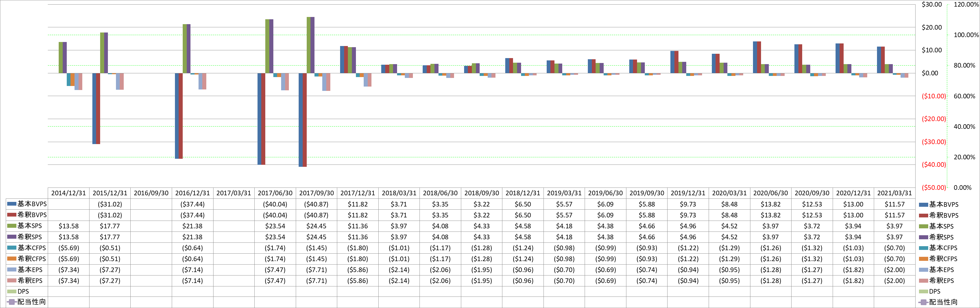Click 基本CFPS cell ($5.69) under 2014/12/31

68,248
